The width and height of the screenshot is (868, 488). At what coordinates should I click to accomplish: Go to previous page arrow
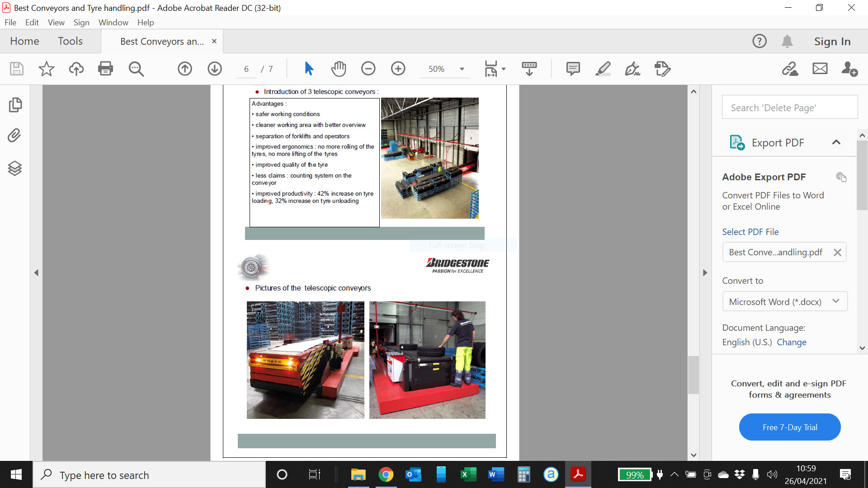(x=184, y=69)
